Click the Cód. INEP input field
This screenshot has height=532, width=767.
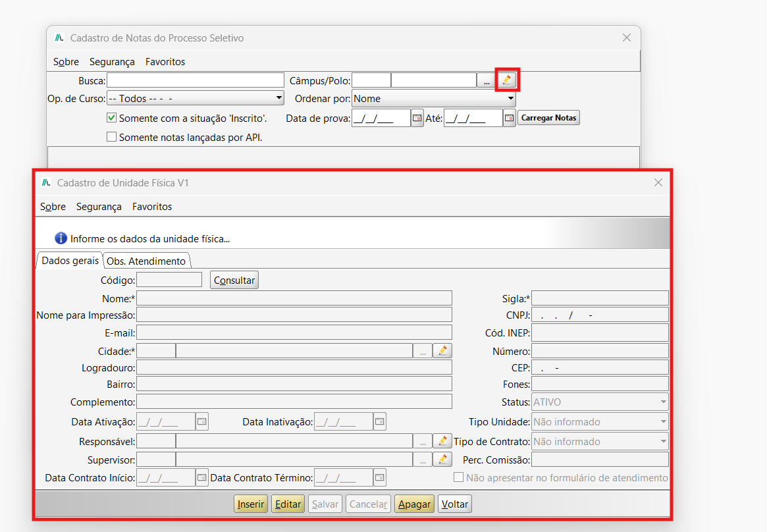600,332
